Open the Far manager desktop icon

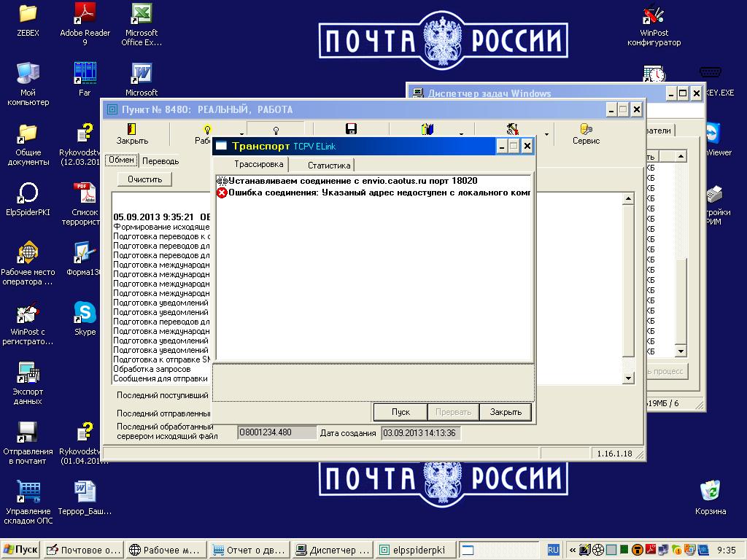click(x=85, y=74)
